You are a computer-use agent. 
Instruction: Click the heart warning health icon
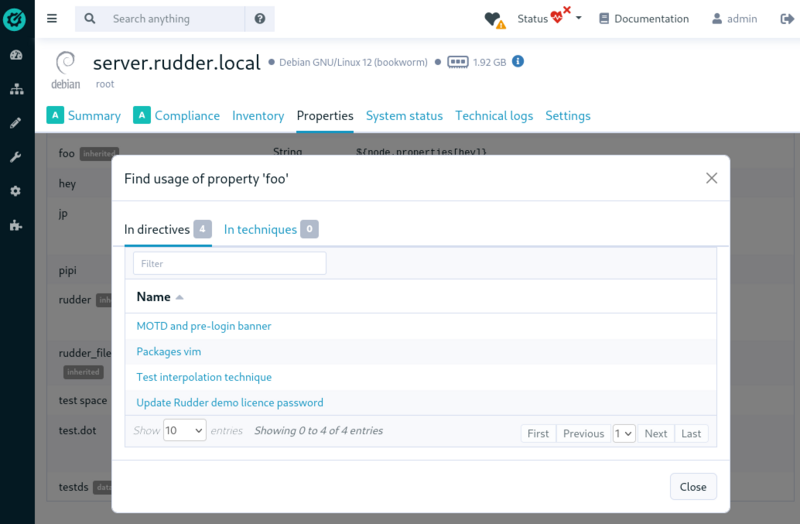(x=494, y=20)
